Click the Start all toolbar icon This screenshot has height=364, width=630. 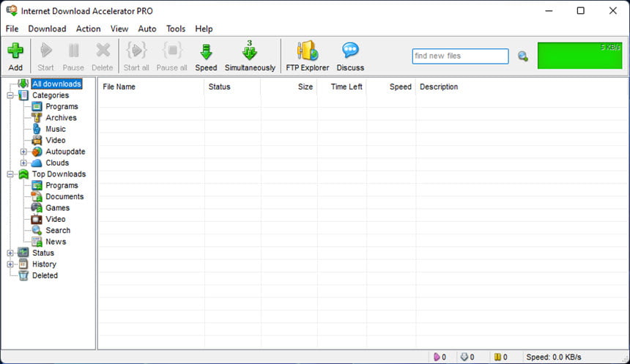136,51
